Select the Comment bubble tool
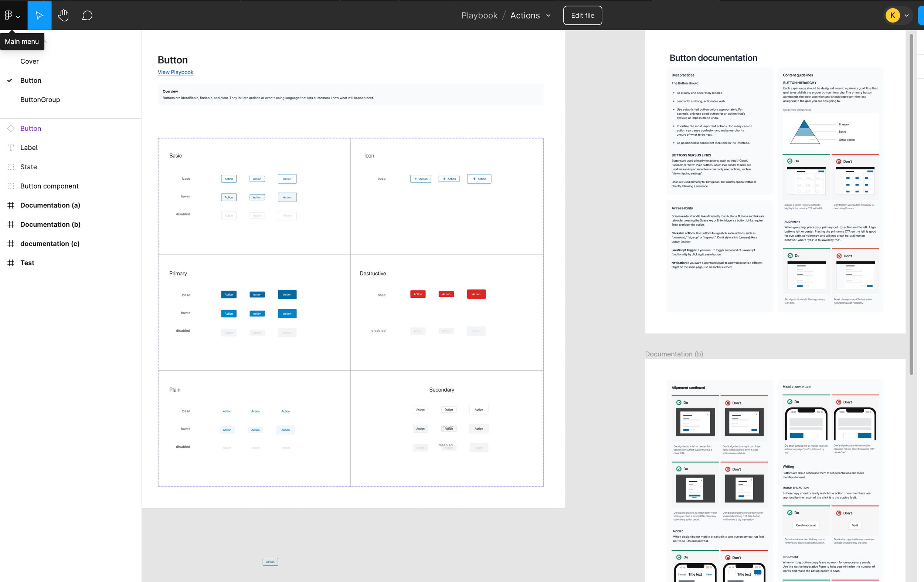The width and height of the screenshot is (924, 582). (x=87, y=16)
